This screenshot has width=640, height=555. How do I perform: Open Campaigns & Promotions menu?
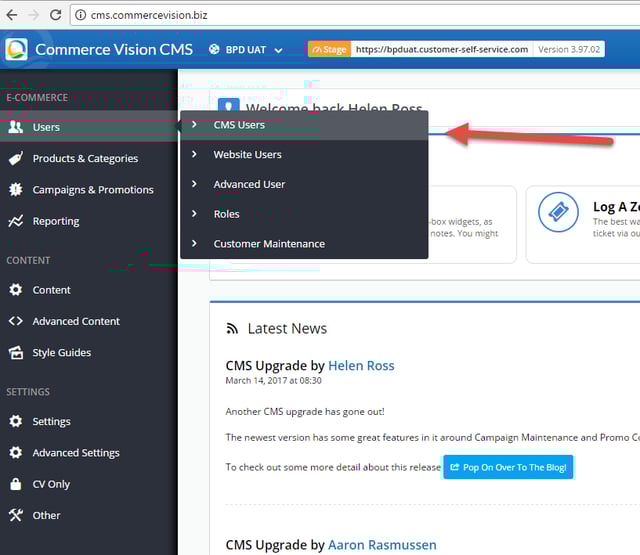coord(89,190)
